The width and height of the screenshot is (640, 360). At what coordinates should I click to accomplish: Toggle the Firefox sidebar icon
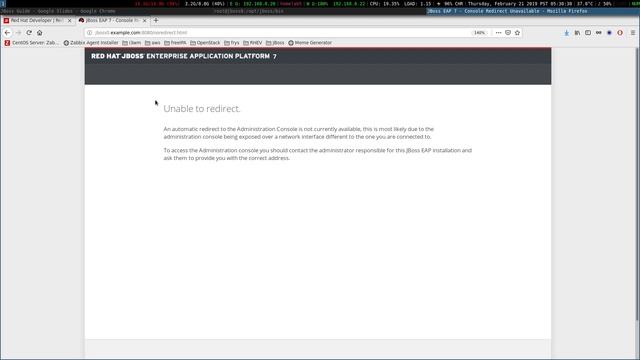[588, 33]
